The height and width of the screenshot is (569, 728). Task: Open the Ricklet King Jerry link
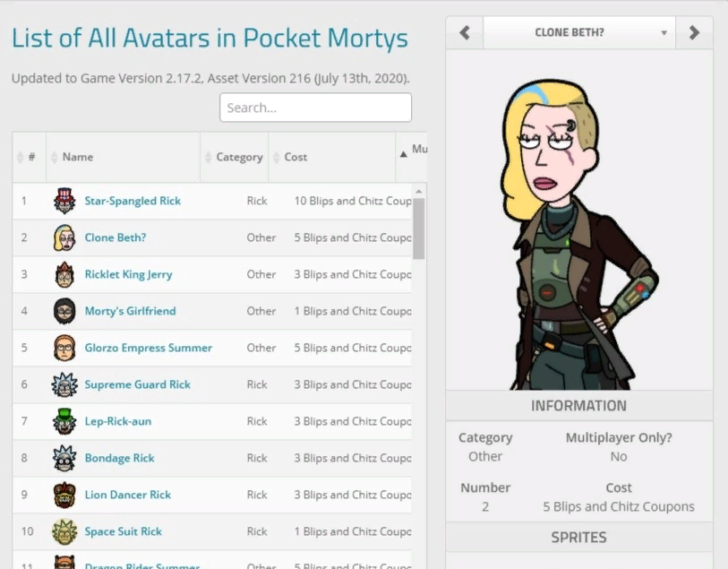click(128, 274)
